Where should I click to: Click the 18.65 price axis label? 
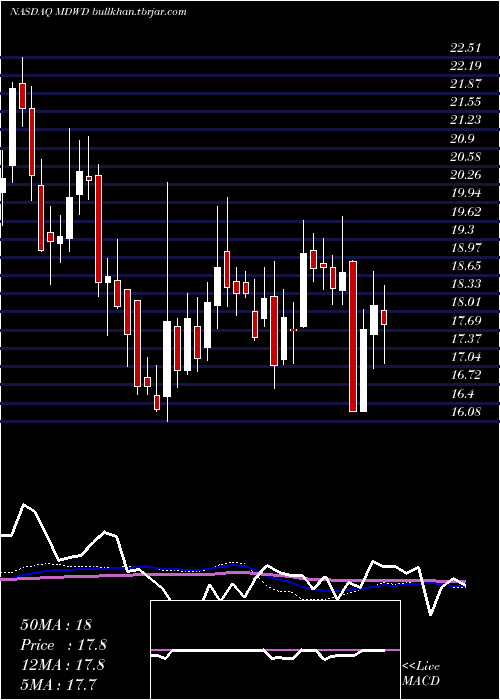pyautogui.click(x=466, y=266)
